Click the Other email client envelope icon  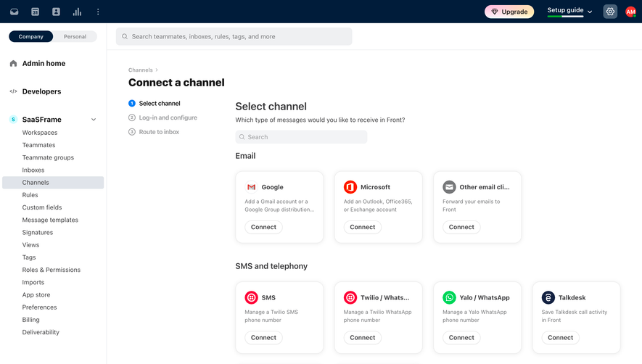(449, 187)
